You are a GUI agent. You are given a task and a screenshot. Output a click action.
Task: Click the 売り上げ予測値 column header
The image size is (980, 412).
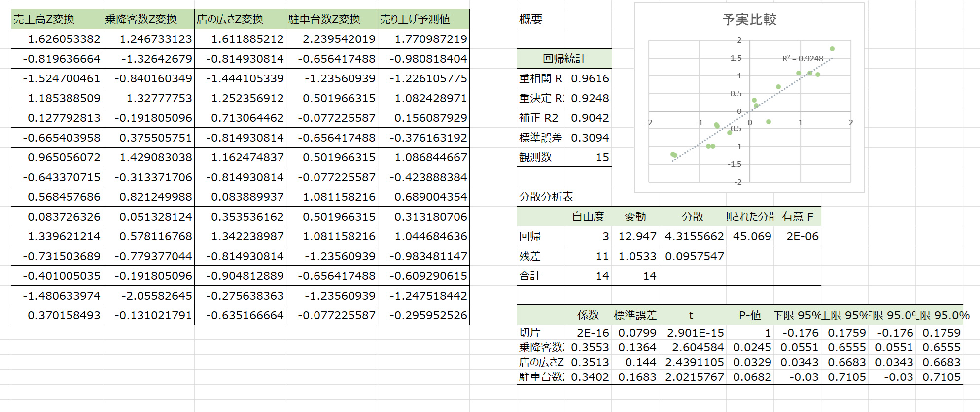[423, 19]
